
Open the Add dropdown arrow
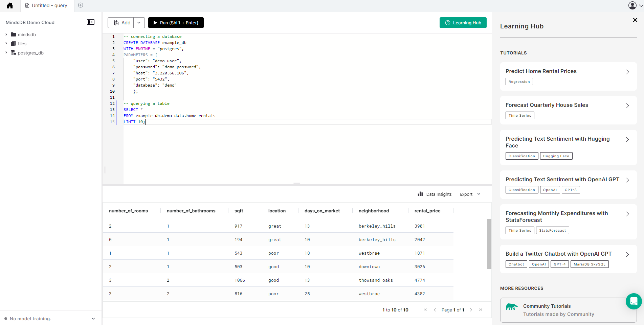point(139,23)
